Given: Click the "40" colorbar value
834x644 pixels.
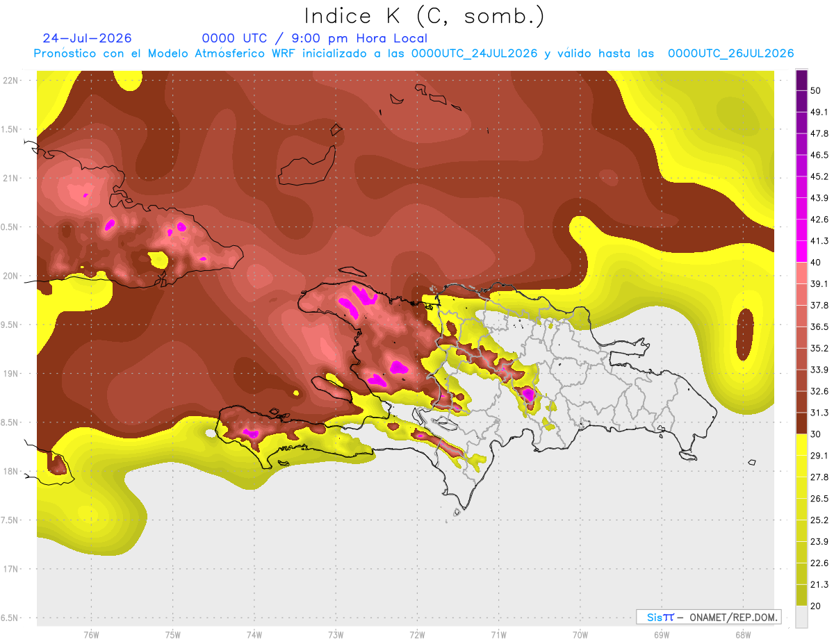Looking at the screenshot, I should (x=816, y=263).
